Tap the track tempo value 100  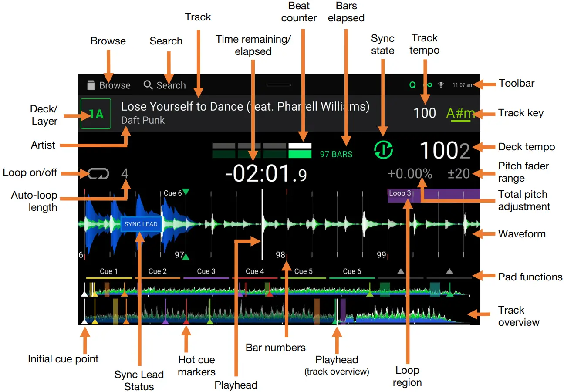(425, 113)
